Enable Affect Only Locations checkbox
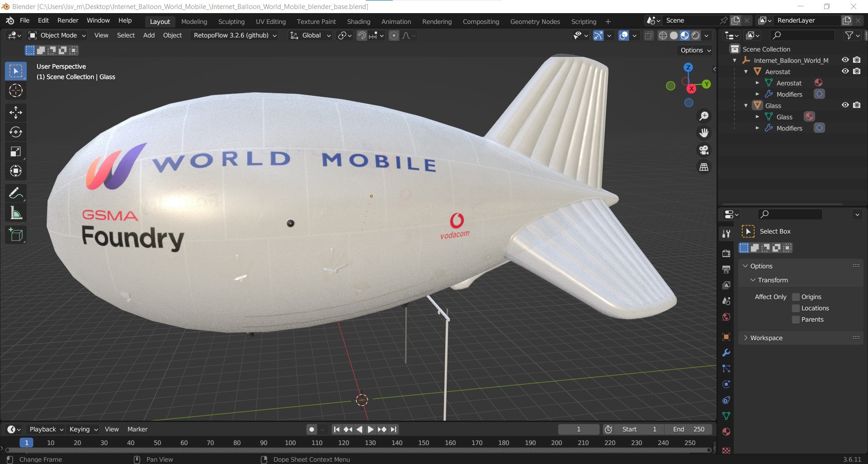The image size is (868, 464). (796, 308)
